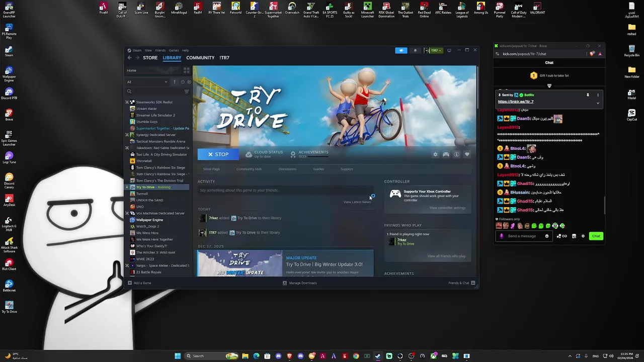Open the Friends menu in Steam
Viewport: 644px width, 362px height.
pyautogui.click(x=160, y=50)
